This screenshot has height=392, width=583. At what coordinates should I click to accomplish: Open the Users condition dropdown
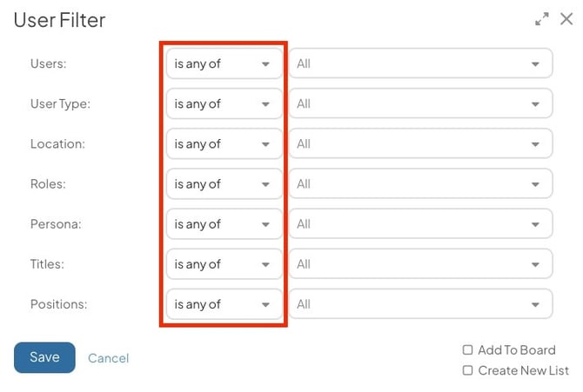click(x=224, y=63)
